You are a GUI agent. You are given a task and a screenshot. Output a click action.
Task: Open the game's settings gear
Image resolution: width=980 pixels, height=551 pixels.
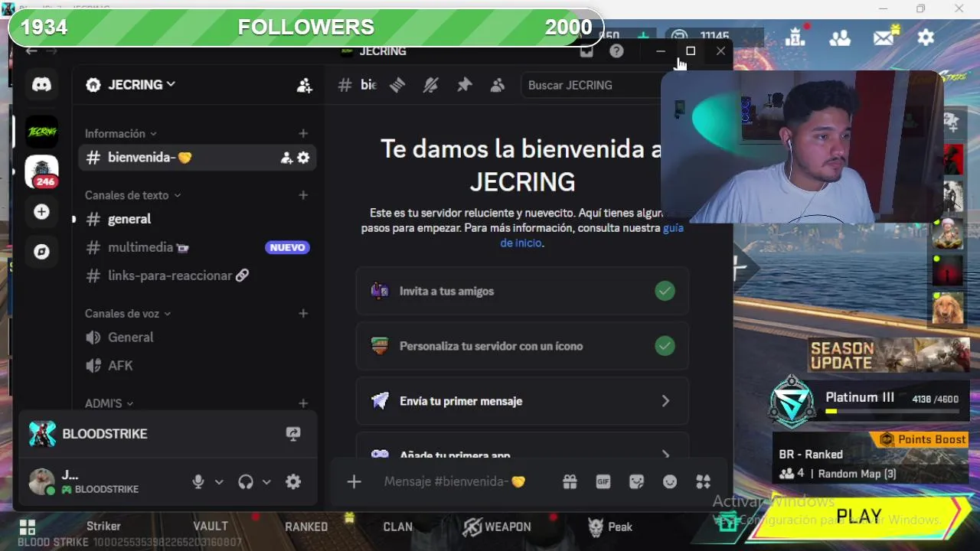[926, 37]
